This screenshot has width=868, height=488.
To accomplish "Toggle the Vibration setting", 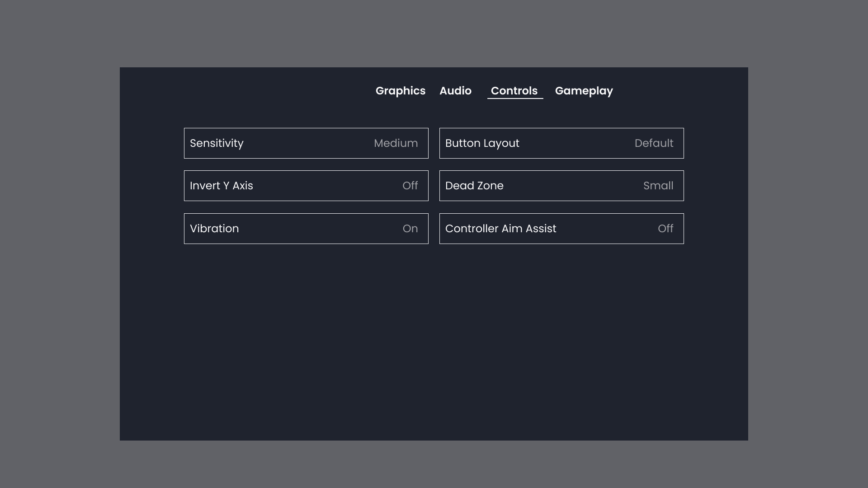I will point(306,229).
